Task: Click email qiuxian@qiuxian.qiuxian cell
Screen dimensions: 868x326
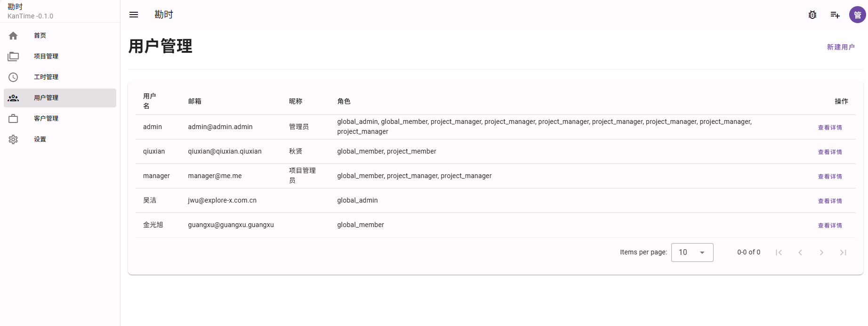Action: click(x=225, y=151)
